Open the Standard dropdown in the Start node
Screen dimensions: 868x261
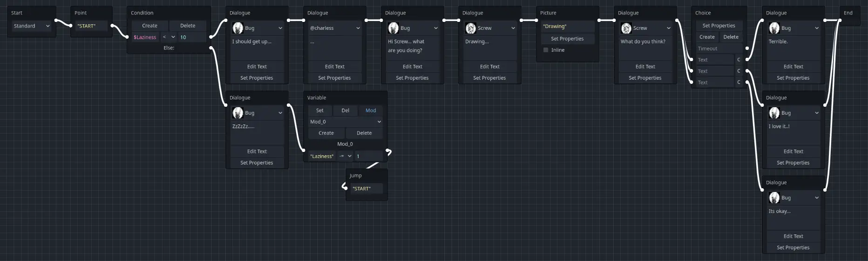click(x=31, y=26)
